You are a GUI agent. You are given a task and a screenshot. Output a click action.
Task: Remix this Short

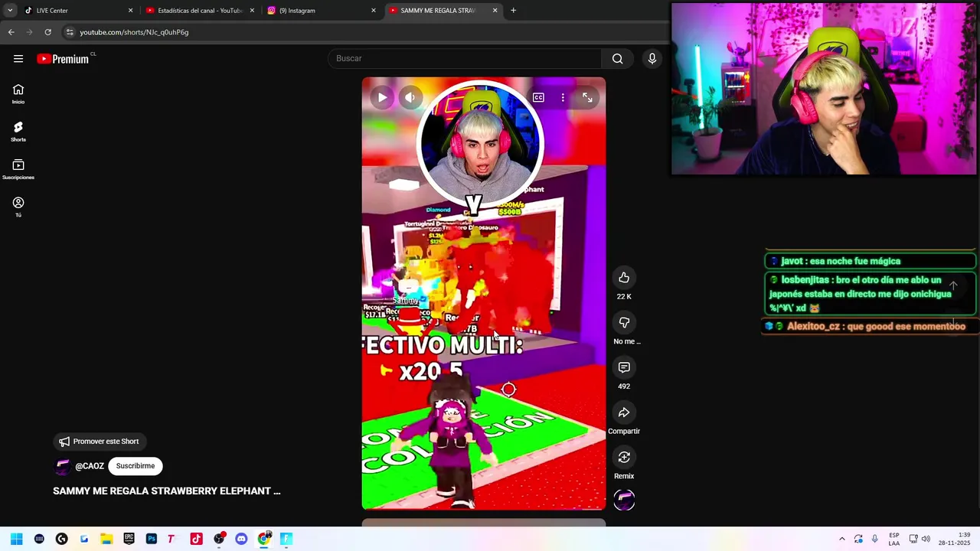click(624, 458)
